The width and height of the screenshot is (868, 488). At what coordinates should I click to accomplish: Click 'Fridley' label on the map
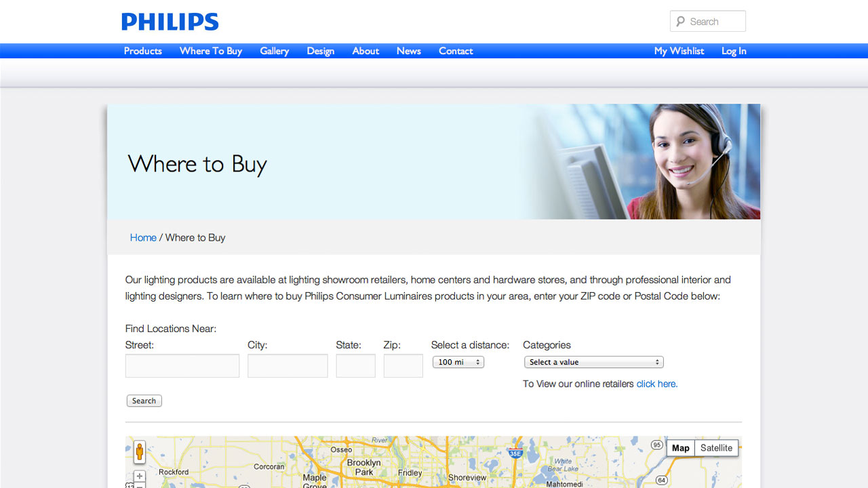(410, 473)
